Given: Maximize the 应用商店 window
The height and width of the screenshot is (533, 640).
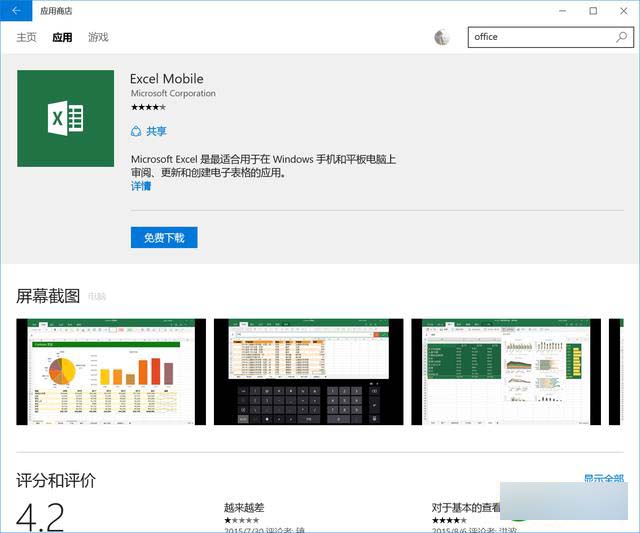Looking at the screenshot, I should (593, 11).
